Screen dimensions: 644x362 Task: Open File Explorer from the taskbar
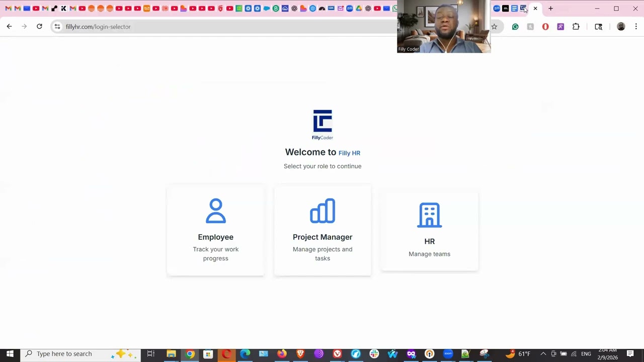pos(171,354)
